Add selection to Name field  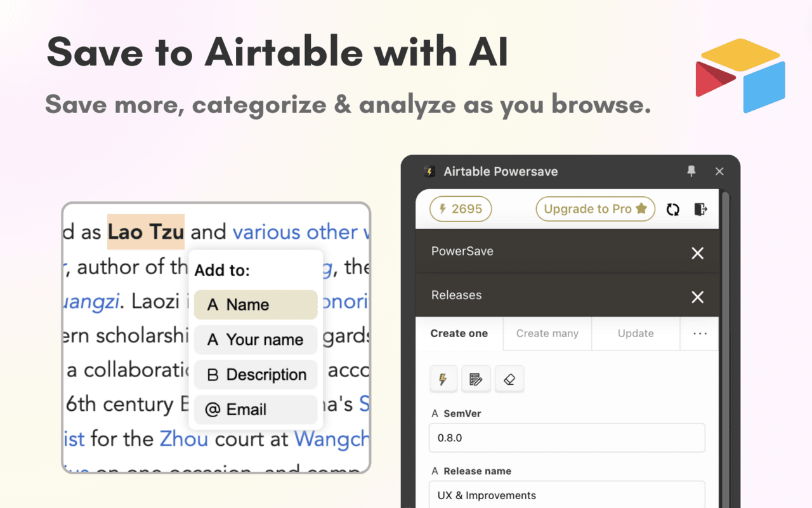pyautogui.click(x=256, y=305)
